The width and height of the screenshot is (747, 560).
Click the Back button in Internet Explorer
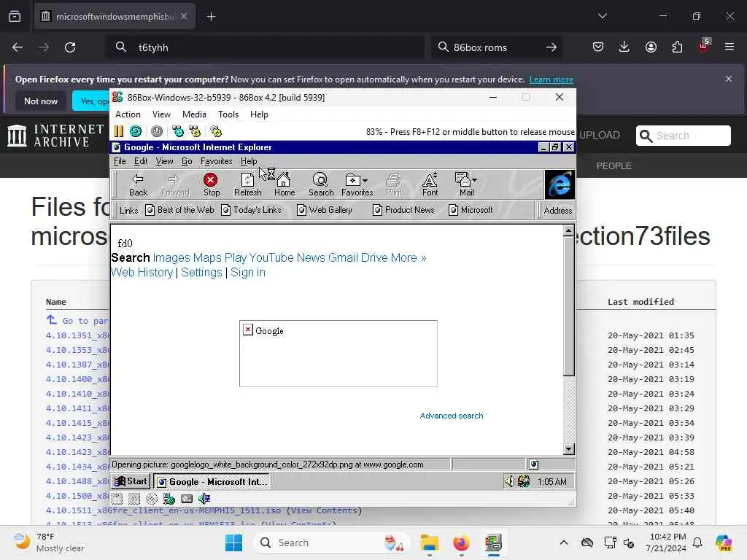pyautogui.click(x=138, y=184)
